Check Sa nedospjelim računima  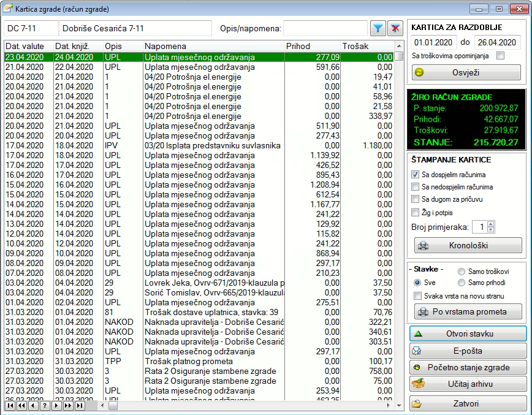415,186
